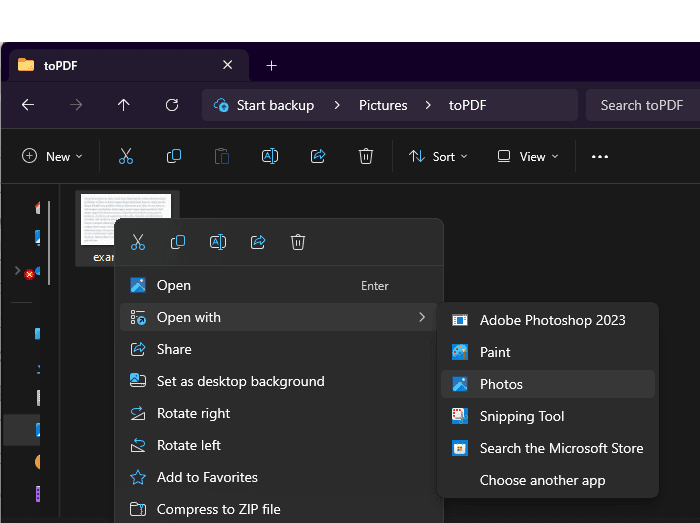Click the Search toPDF field
700x523 pixels.
click(642, 105)
